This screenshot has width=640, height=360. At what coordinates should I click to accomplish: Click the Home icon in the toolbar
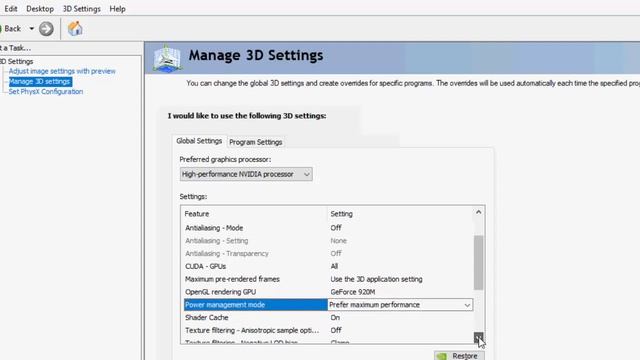(75, 29)
